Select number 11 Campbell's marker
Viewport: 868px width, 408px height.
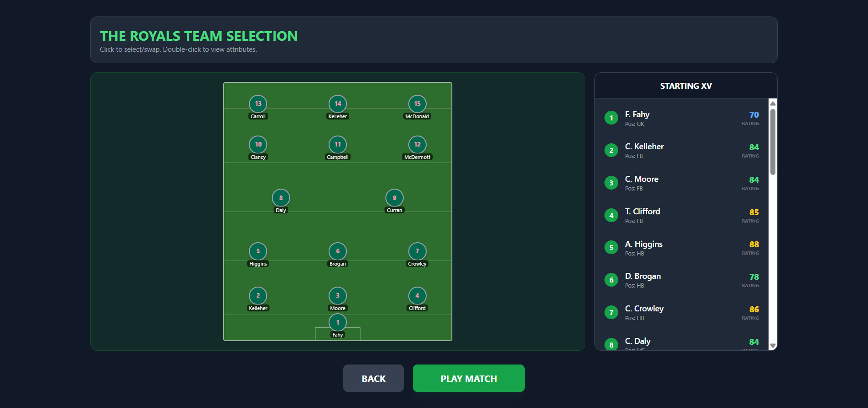(x=338, y=145)
